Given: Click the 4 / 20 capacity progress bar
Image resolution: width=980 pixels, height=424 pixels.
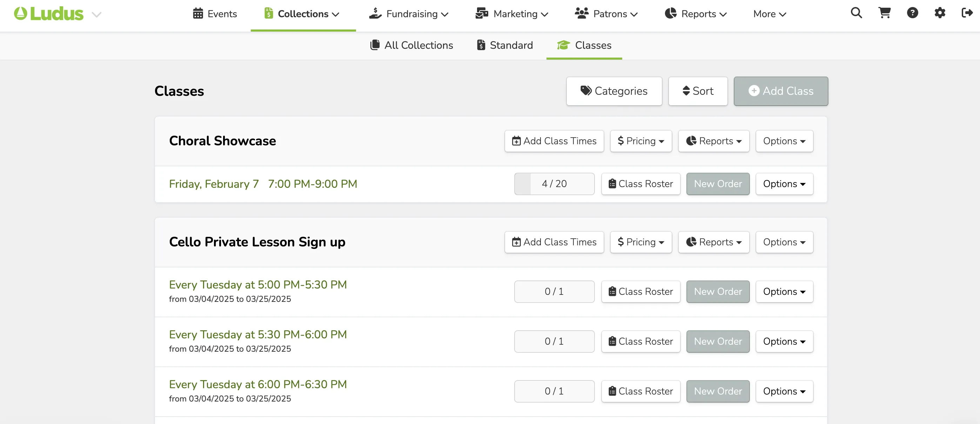Looking at the screenshot, I should point(554,184).
